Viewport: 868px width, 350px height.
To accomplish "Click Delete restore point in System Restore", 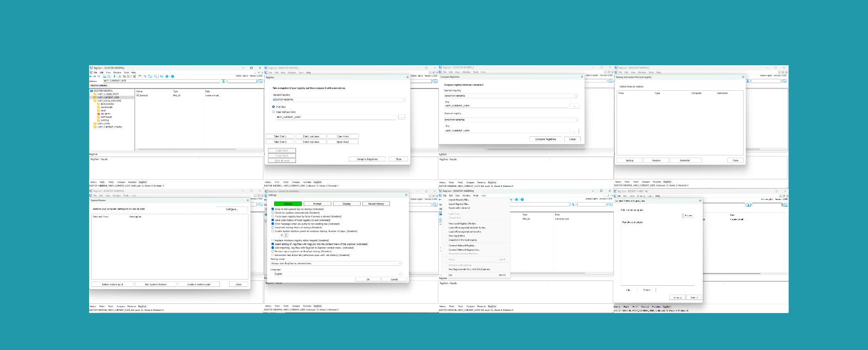I will [112, 284].
